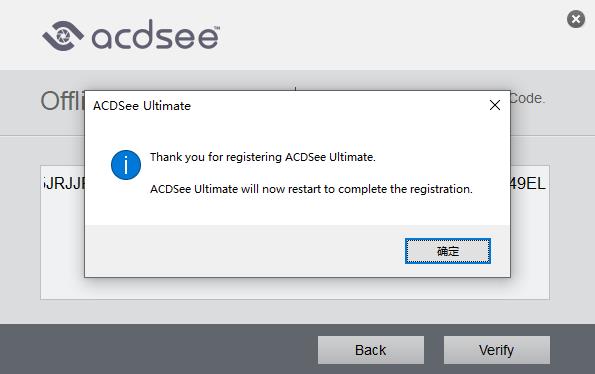The height and width of the screenshot is (374, 595).
Task: Click code field near the JRJJ text
Action: (63, 184)
